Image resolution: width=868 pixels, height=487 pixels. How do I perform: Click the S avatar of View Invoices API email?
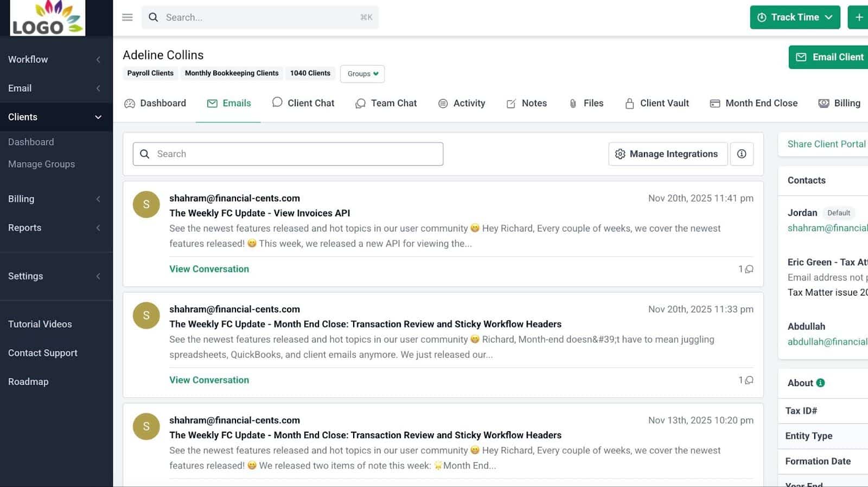[146, 204]
